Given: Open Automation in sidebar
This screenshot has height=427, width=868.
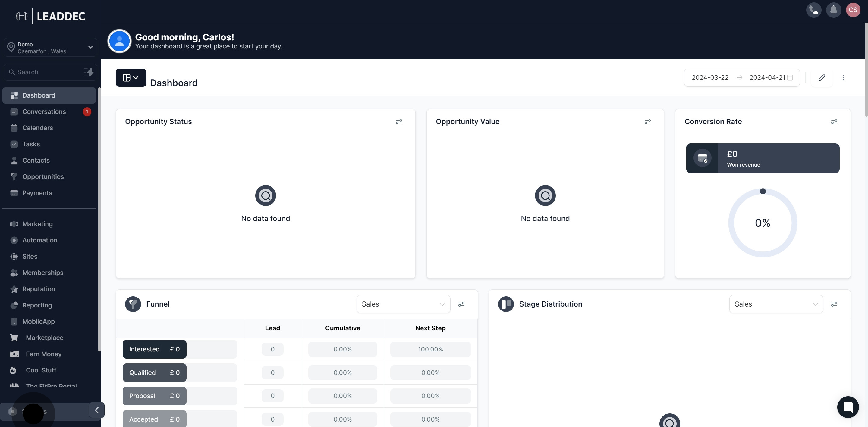Looking at the screenshot, I should [49, 240].
